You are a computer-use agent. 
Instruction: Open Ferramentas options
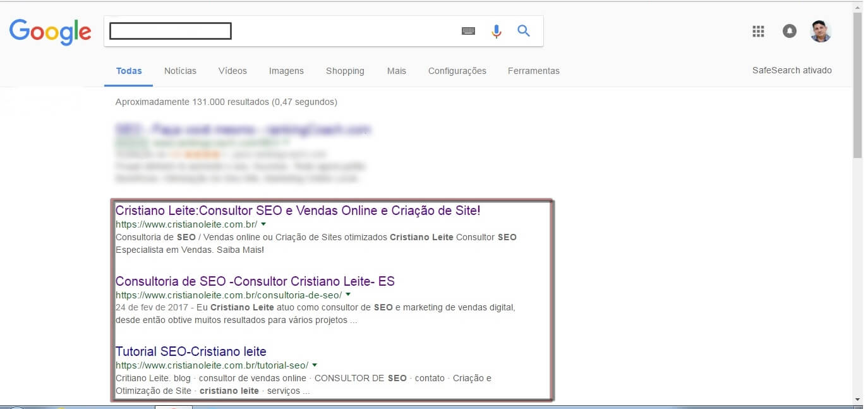[x=534, y=71]
